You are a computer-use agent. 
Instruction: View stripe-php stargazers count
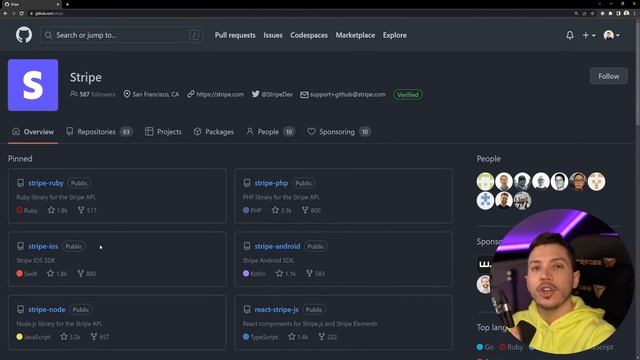tap(282, 210)
